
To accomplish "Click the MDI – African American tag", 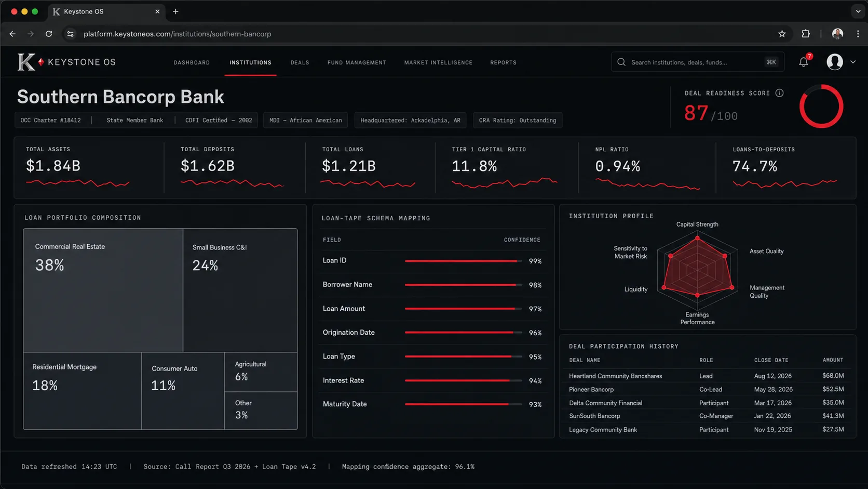I will (305, 120).
